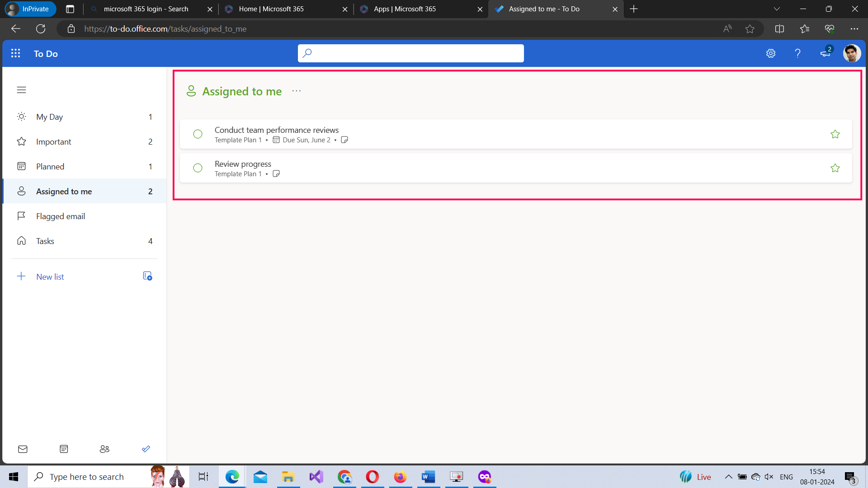Mark Conduct team performance reviews as complete
The height and width of the screenshot is (488, 868).
198,134
